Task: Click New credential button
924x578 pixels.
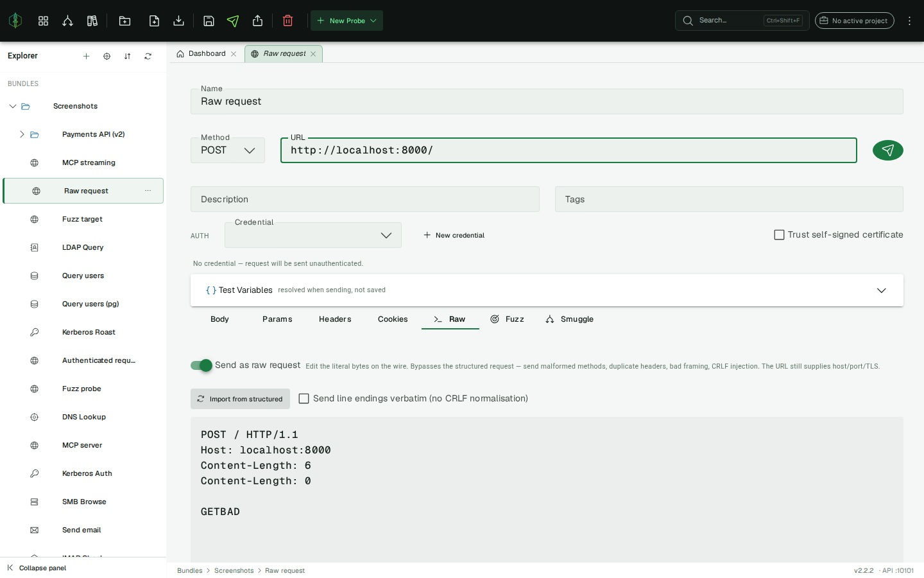Action: 454,235
